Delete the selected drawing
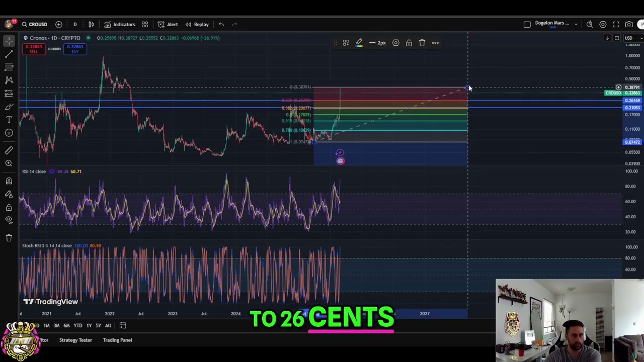 tap(422, 43)
